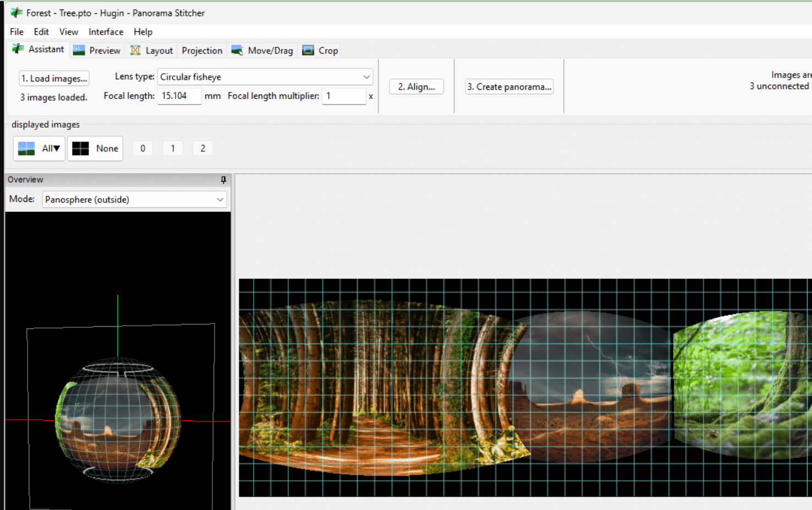
Task: Open the Panosphere mode dropdown
Action: [220, 199]
